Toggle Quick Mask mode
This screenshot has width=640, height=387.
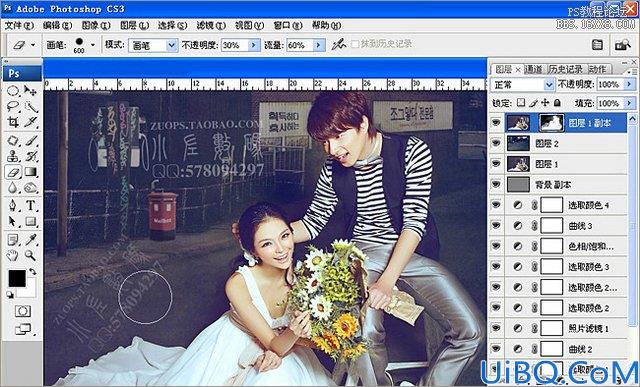tap(22, 311)
